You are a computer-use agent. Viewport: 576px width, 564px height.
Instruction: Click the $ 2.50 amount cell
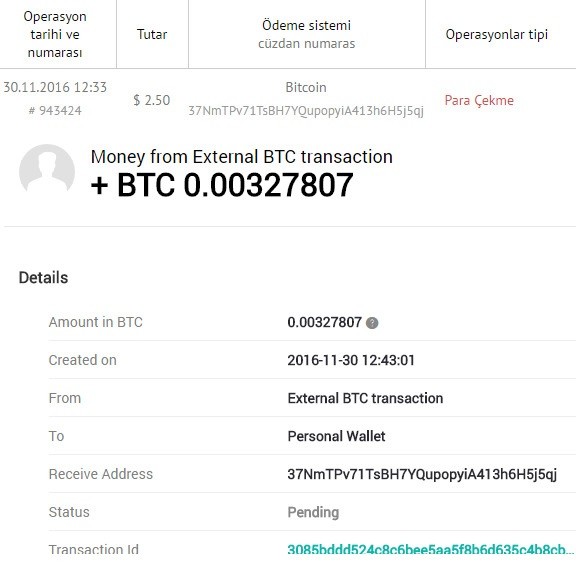pos(152,100)
